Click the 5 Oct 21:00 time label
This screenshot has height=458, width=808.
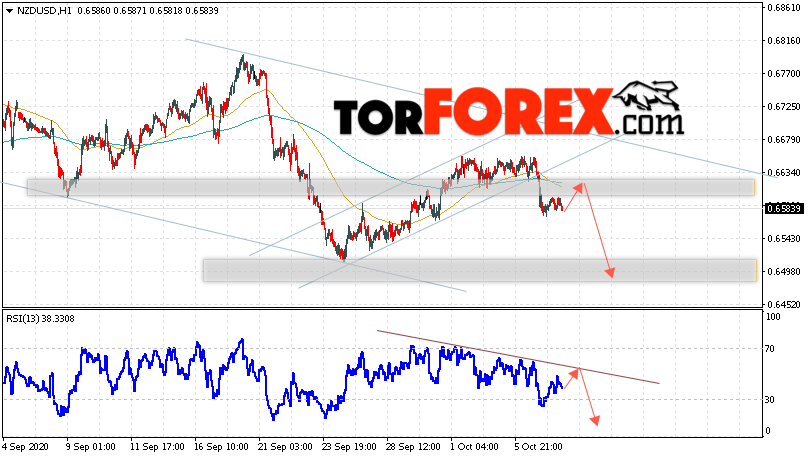click(538, 446)
